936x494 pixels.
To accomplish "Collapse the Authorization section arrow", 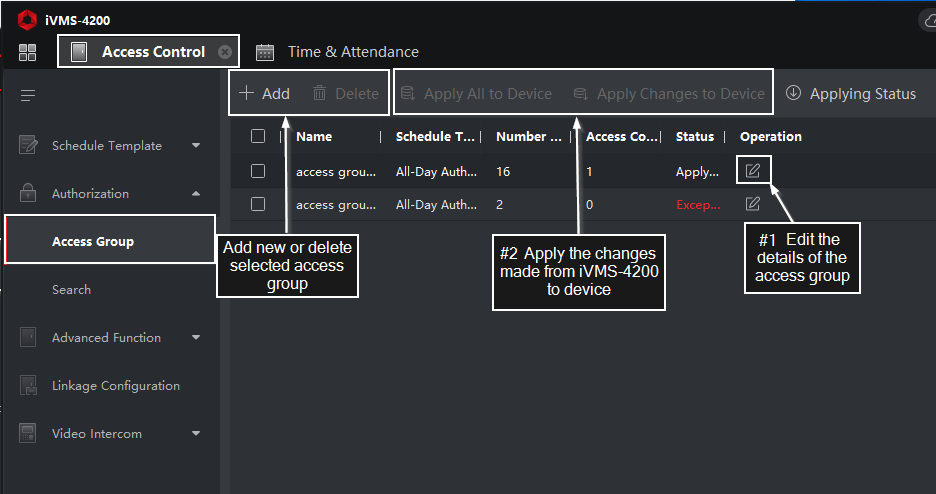I will (x=196, y=193).
